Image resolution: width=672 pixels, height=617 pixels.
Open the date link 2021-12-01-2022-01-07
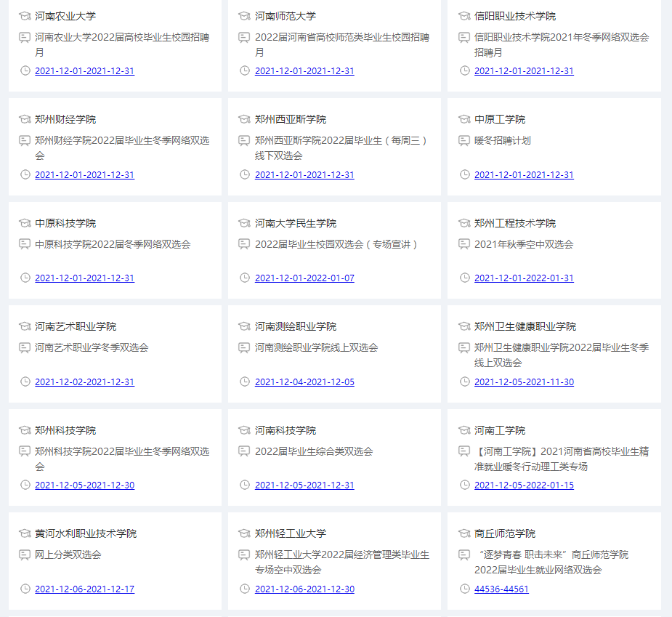(304, 278)
